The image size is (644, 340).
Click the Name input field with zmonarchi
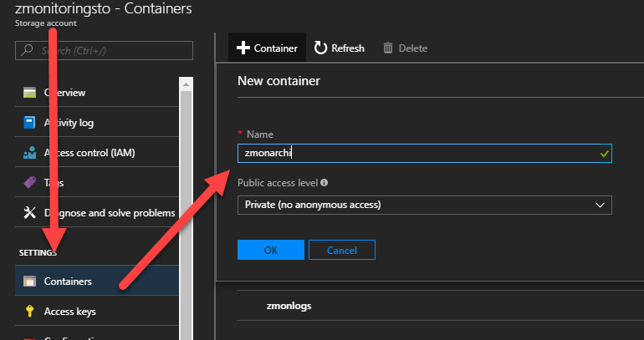425,153
